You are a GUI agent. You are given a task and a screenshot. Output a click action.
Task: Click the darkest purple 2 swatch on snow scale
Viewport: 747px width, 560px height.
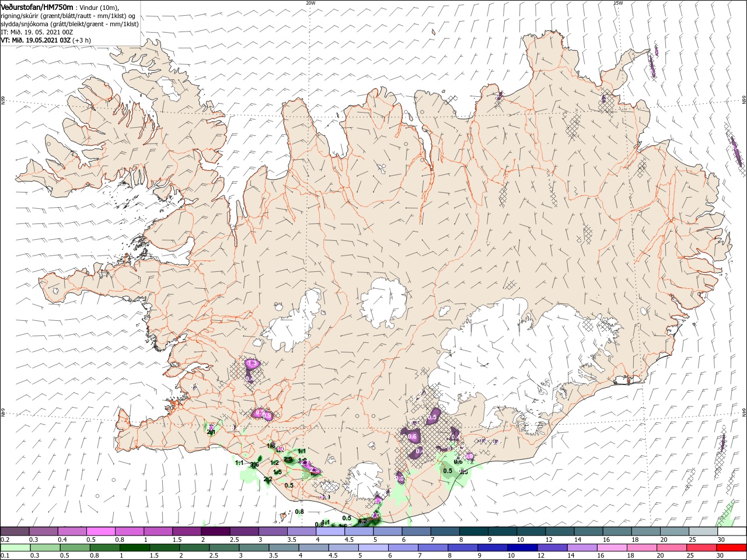215,531
